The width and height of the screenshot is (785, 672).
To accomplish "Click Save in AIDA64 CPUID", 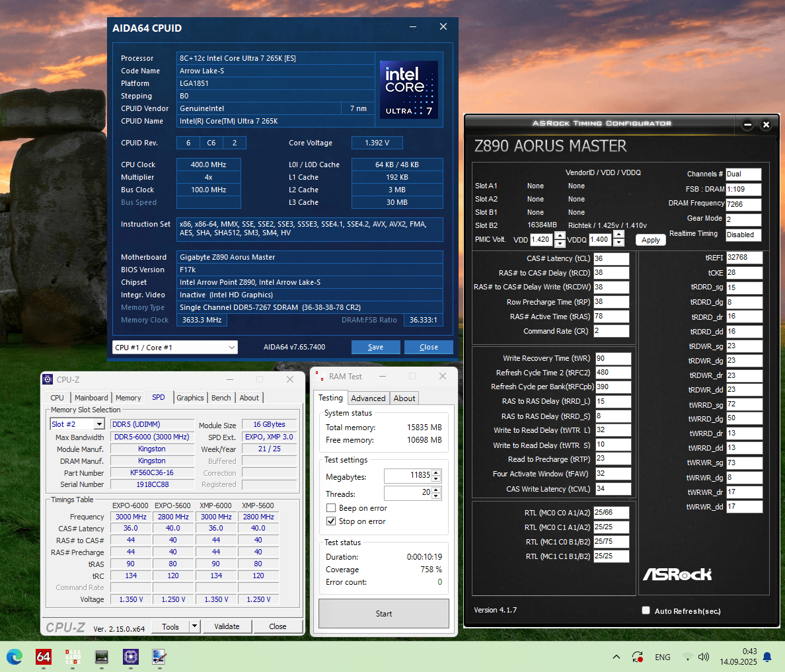I will click(x=375, y=347).
